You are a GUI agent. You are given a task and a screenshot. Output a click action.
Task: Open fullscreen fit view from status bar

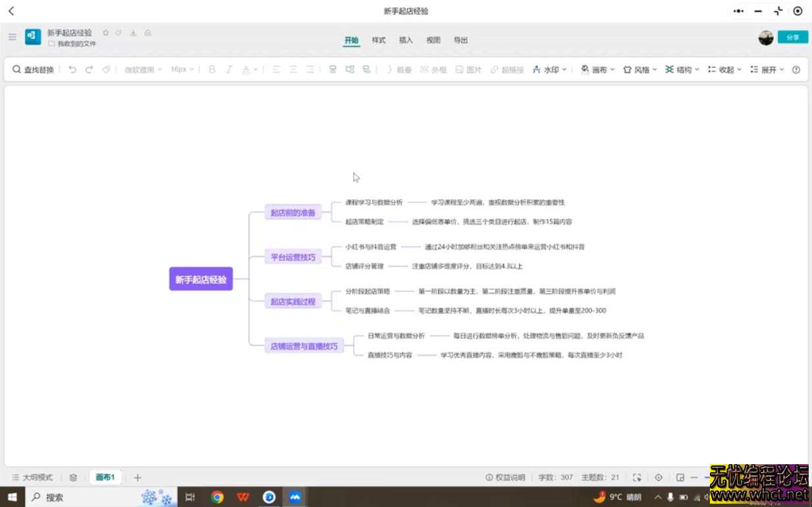pos(636,477)
